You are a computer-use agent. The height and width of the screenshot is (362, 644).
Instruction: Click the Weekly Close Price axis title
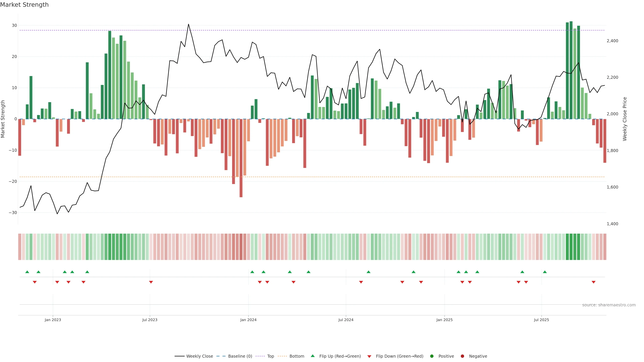(625, 119)
